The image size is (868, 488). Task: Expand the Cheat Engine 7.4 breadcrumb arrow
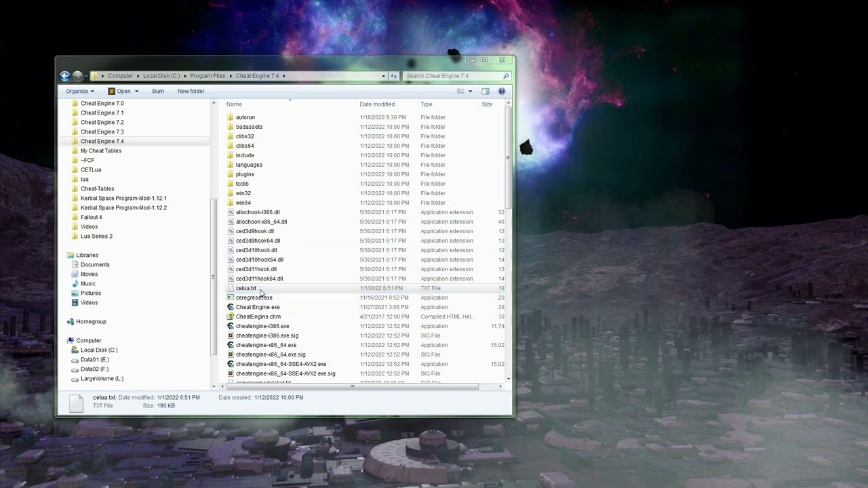(x=284, y=76)
